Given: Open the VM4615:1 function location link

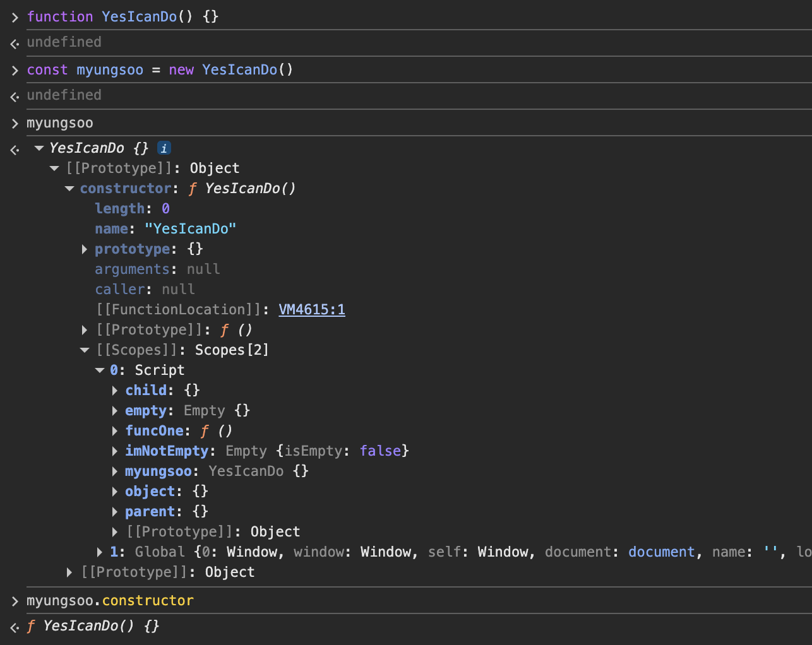Looking at the screenshot, I should click(312, 310).
